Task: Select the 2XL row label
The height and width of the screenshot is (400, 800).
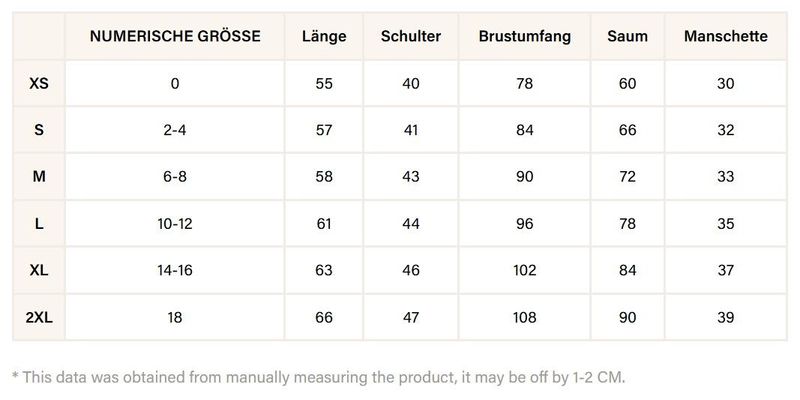Action: (x=39, y=318)
